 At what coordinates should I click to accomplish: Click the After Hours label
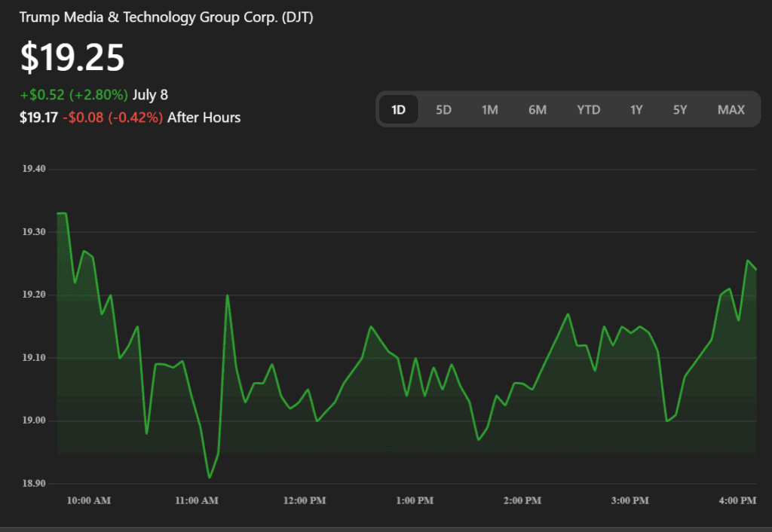(204, 118)
